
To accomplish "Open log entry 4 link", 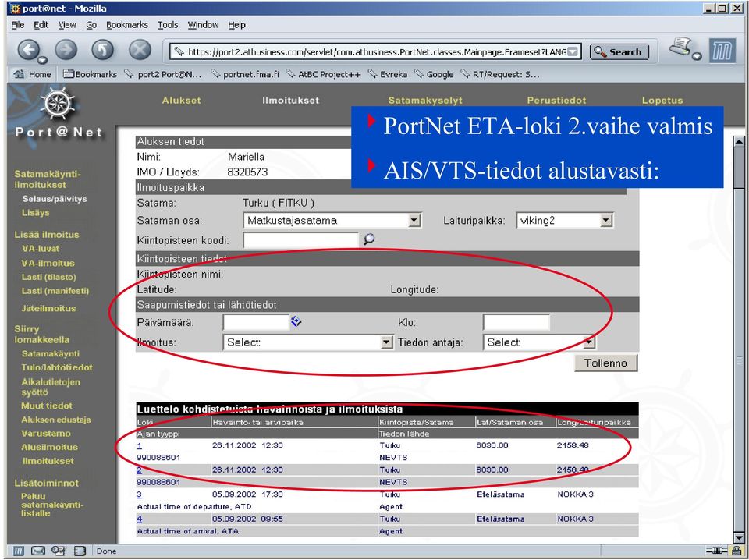I will click(x=139, y=519).
